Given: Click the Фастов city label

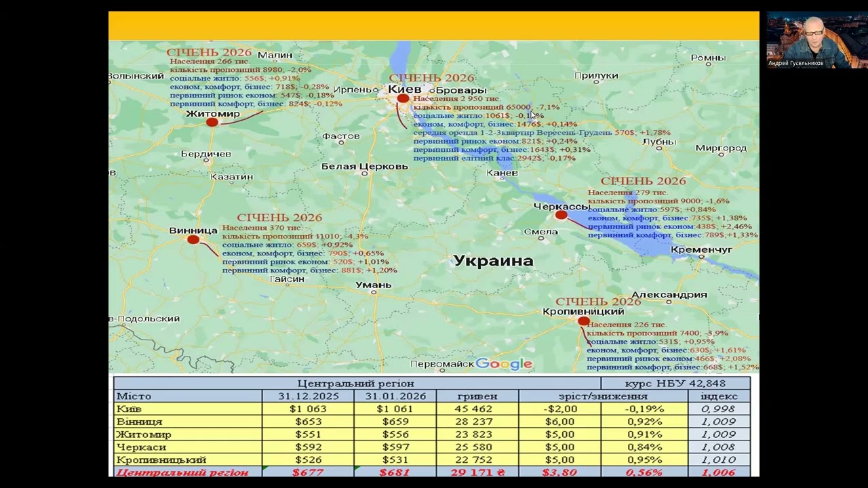Looking at the screenshot, I should 340,136.
